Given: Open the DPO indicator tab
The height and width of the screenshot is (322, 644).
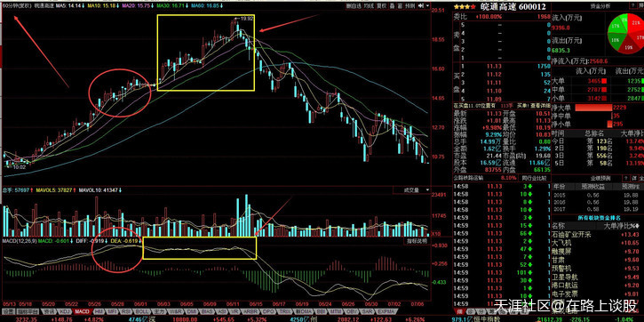Looking at the screenshot, I should (267, 311).
